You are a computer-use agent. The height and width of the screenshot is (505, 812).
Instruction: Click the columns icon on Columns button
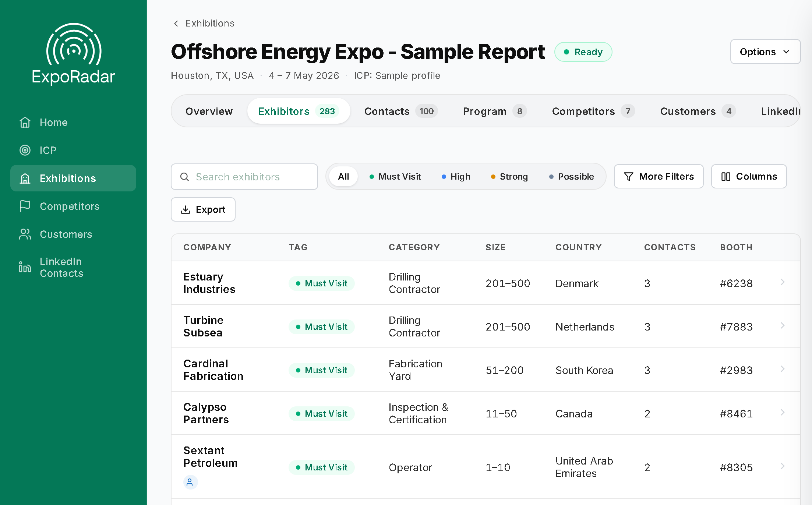[726, 177]
